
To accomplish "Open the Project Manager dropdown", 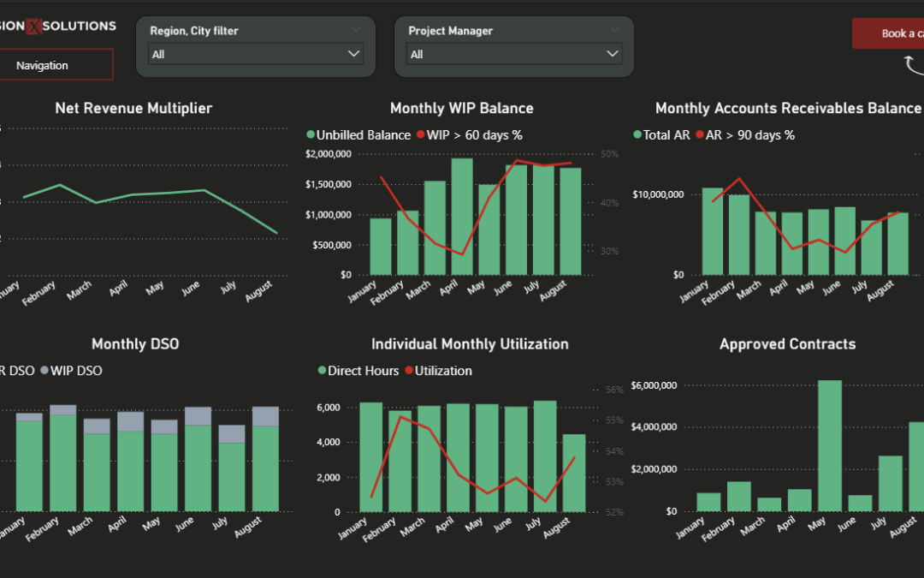I will pos(513,53).
